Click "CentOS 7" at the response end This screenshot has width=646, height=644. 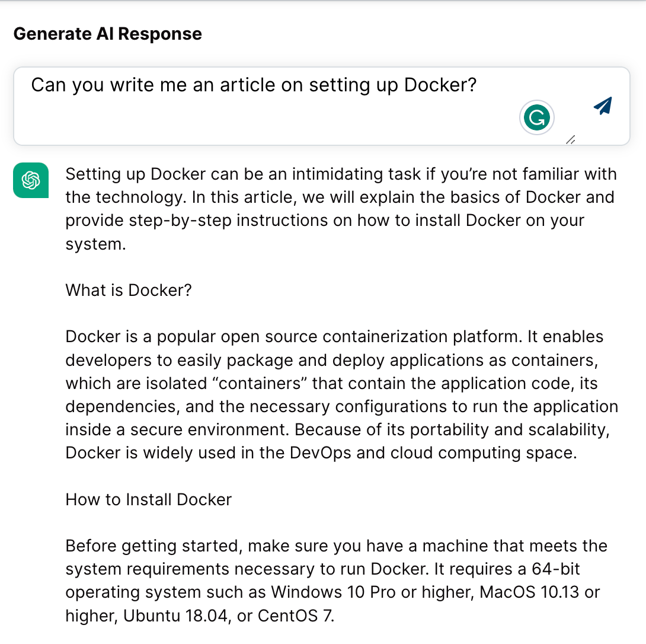coord(295,616)
